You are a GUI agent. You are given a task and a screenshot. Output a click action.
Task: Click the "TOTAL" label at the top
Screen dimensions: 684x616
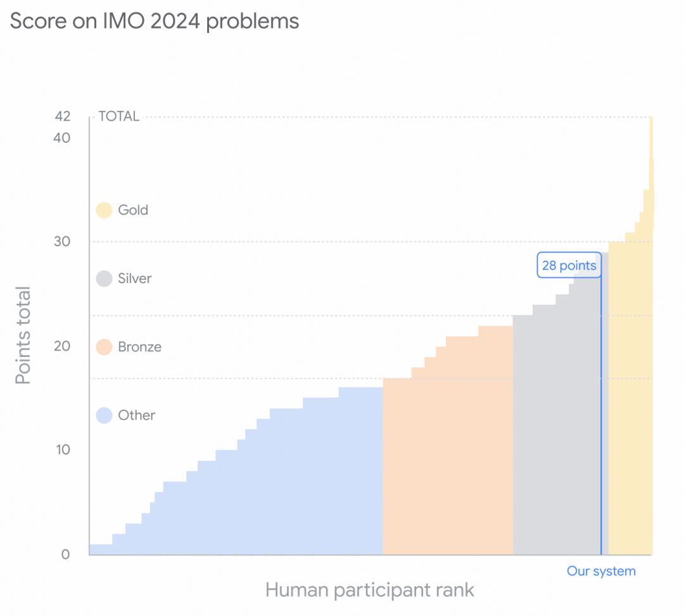pyautogui.click(x=118, y=116)
